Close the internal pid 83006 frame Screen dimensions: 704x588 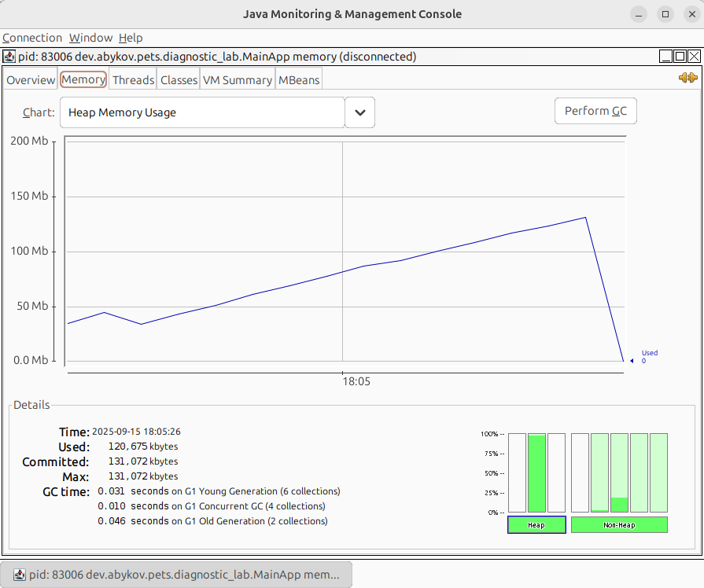[694, 57]
